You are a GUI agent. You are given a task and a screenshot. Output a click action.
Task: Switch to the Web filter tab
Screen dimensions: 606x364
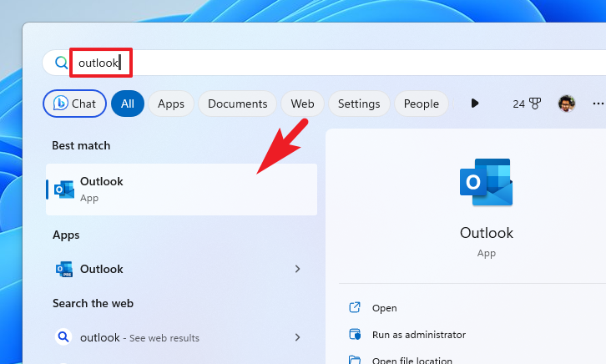(x=302, y=104)
